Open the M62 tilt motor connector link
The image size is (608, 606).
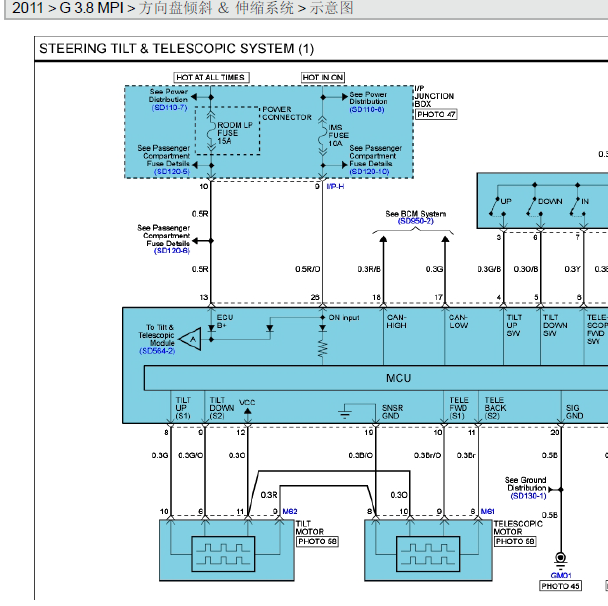click(x=290, y=511)
